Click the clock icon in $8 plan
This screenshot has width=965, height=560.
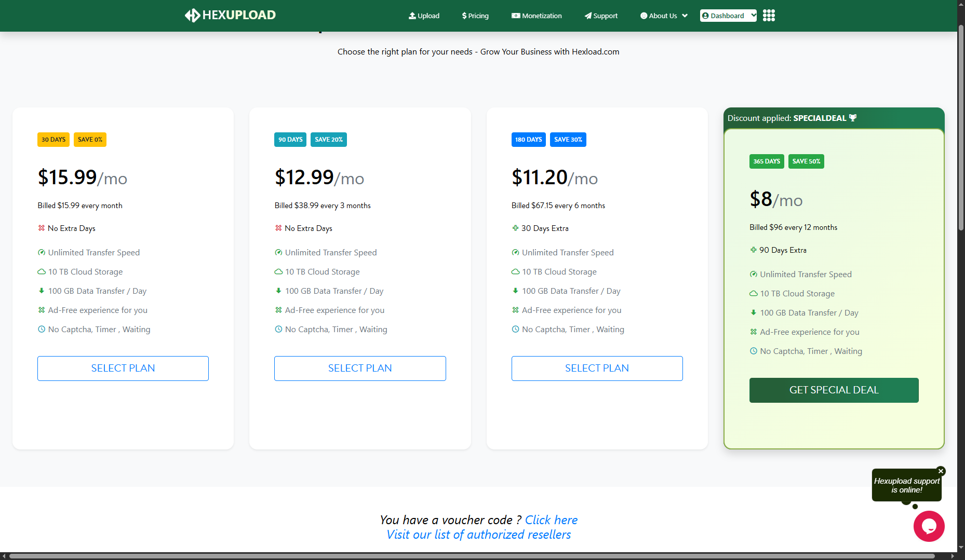(753, 351)
